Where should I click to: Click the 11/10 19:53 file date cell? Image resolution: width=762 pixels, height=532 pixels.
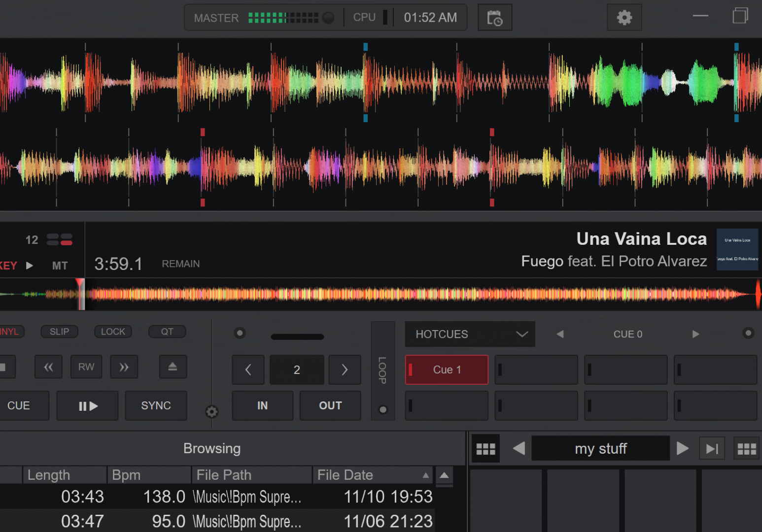click(x=388, y=497)
